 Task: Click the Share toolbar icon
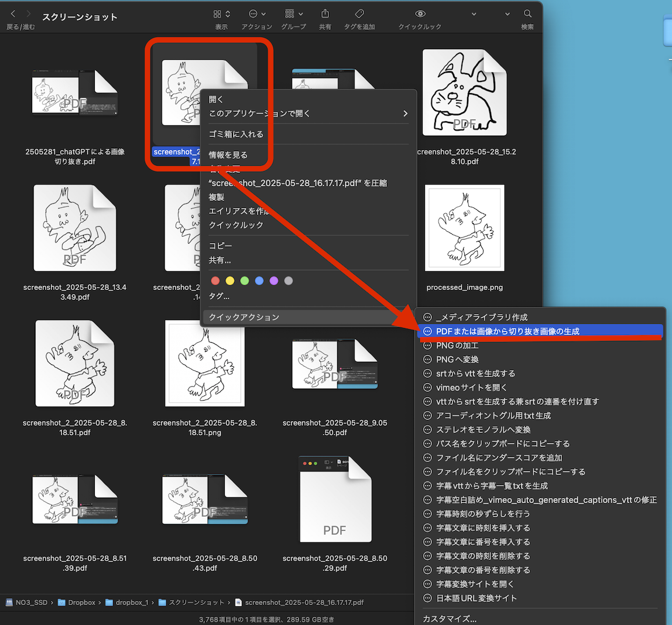326,13
